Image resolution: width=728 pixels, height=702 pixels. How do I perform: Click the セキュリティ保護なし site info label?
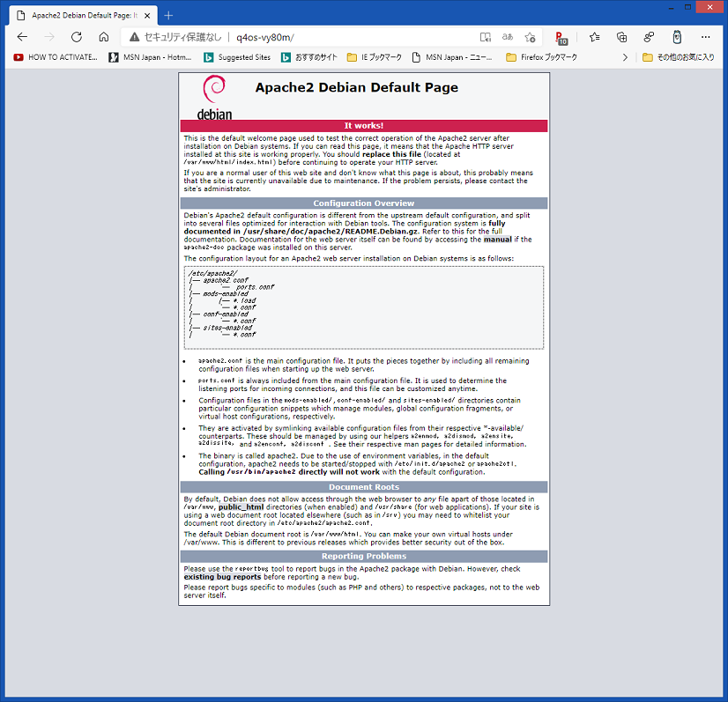[182, 37]
